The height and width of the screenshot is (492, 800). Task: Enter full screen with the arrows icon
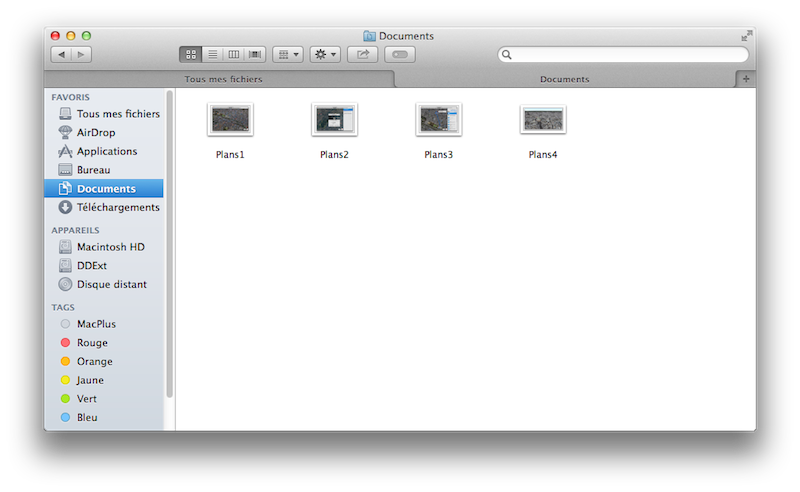[x=746, y=36]
